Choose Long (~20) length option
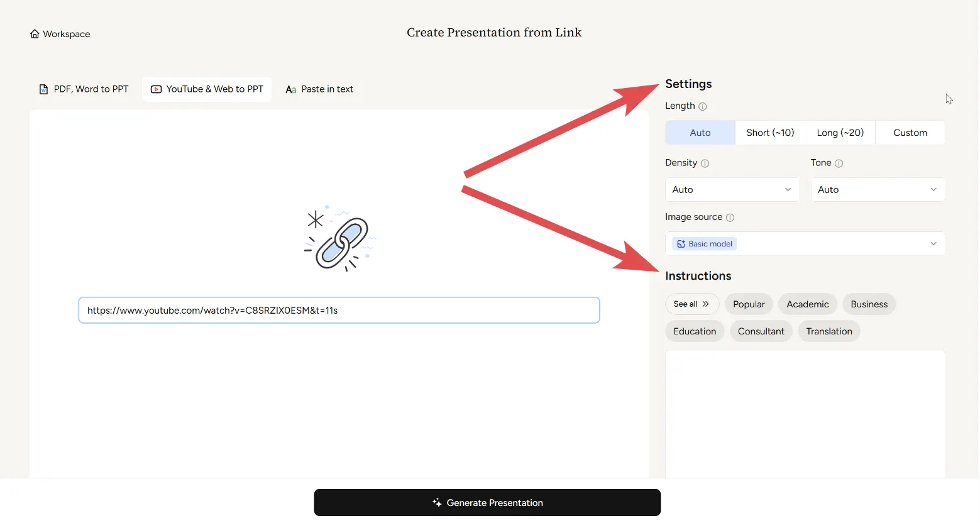 click(840, 133)
